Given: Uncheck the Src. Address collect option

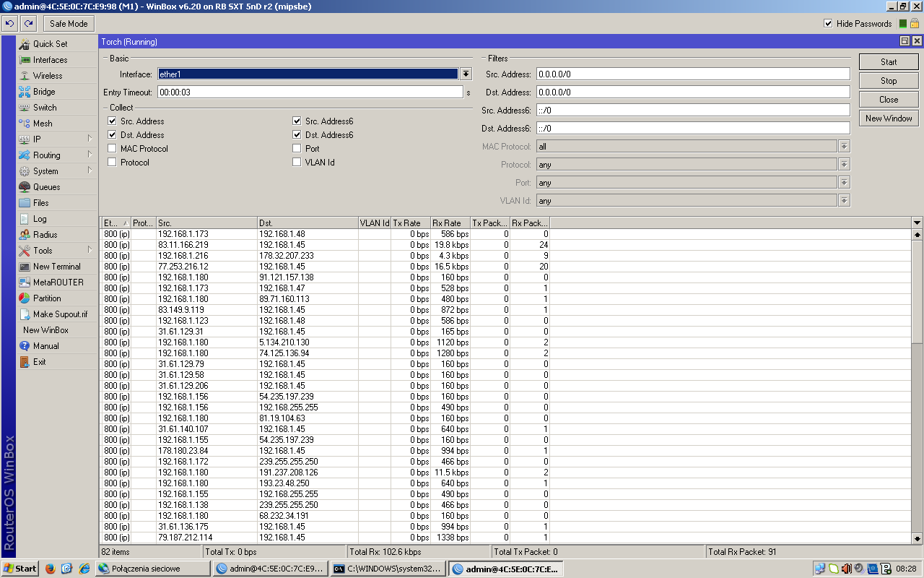Looking at the screenshot, I should point(112,121).
